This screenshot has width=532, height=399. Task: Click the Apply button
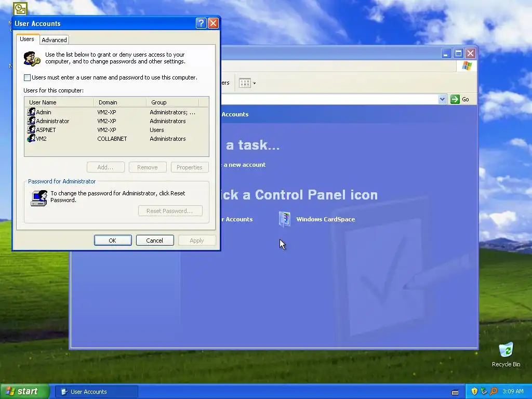coord(197,240)
